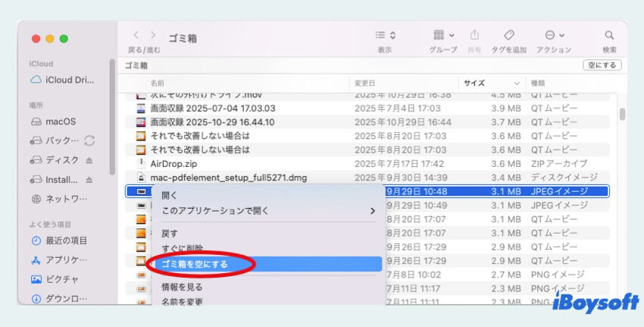The image size is (644, 327).
Task: Click the '空にする' button
Action: [602, 65]
